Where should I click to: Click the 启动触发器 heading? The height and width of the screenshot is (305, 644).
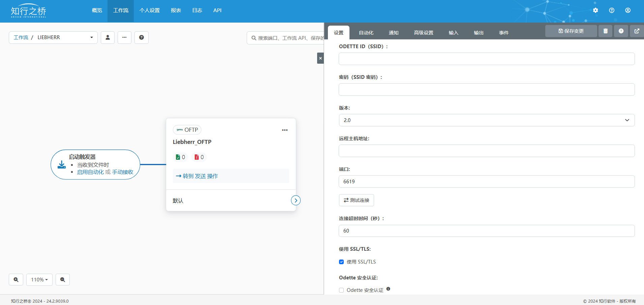coord(82,157)
